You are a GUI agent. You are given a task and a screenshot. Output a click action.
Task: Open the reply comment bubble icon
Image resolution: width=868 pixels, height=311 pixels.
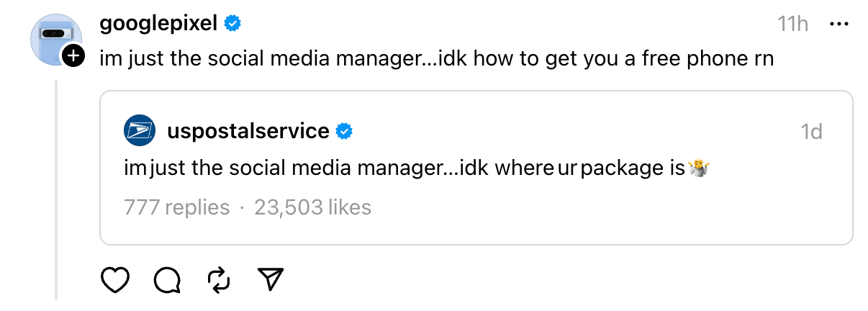[167, 280]
